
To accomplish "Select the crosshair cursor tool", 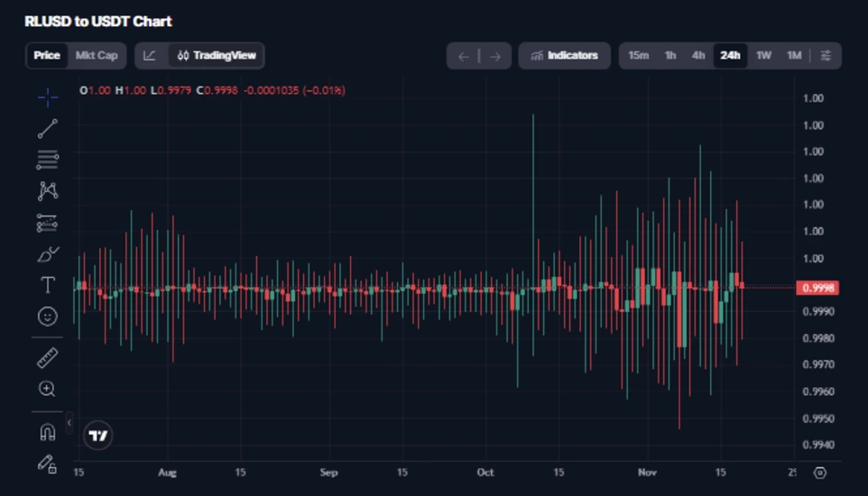I will [x=48, y=97].
